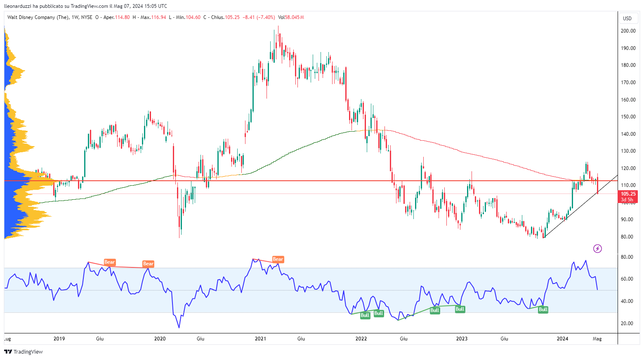Click the Walt Disney Company (The) symbol title

[38, 17]
